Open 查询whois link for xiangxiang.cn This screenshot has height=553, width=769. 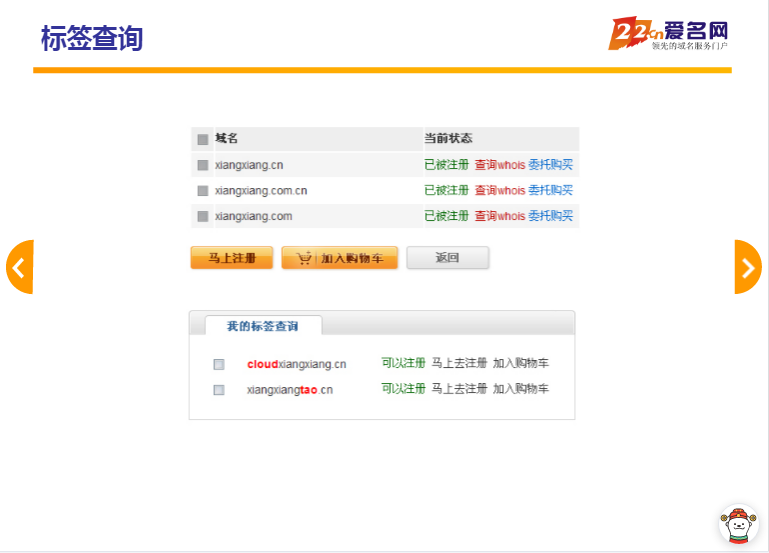[x=499, y=165]
